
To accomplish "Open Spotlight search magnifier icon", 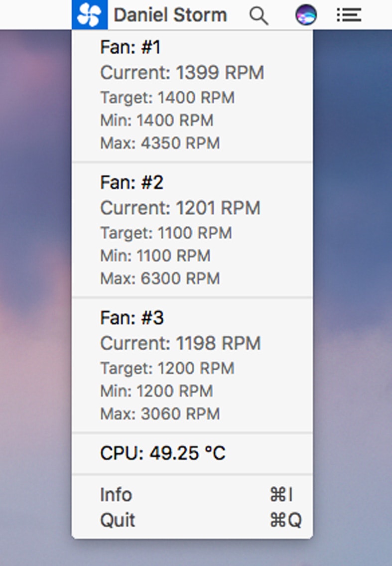I will (x=259, y=16).
